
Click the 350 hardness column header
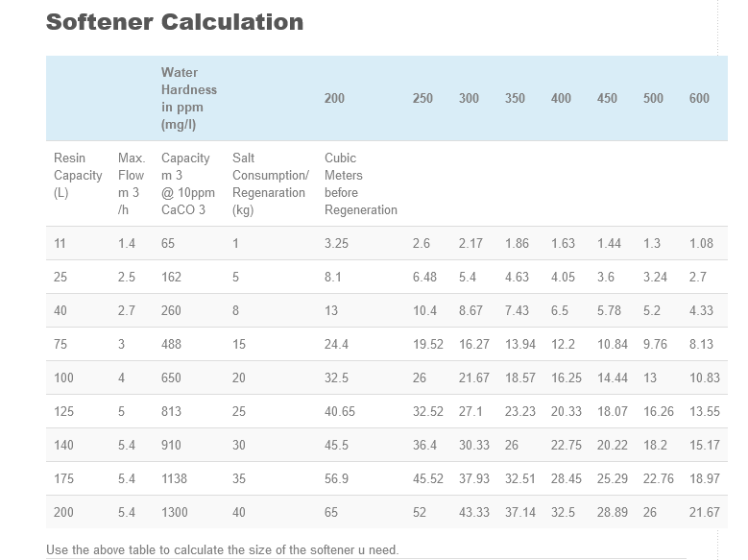pyautogui.click(x=515, y=98)
